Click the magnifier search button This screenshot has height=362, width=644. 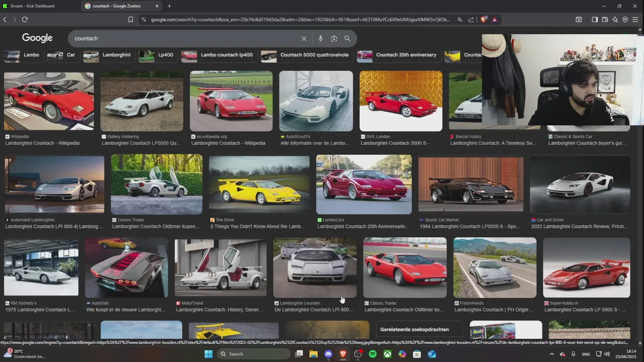[x=347, y=39]
